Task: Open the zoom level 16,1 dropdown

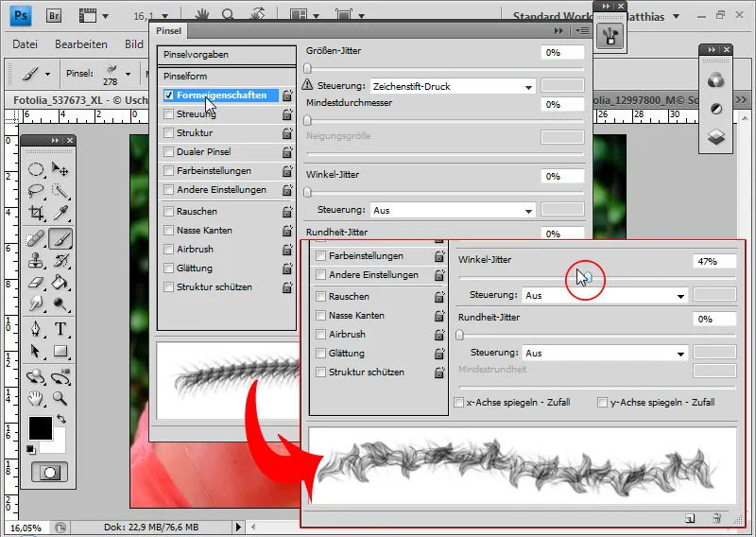Action: tap(165, 16)
